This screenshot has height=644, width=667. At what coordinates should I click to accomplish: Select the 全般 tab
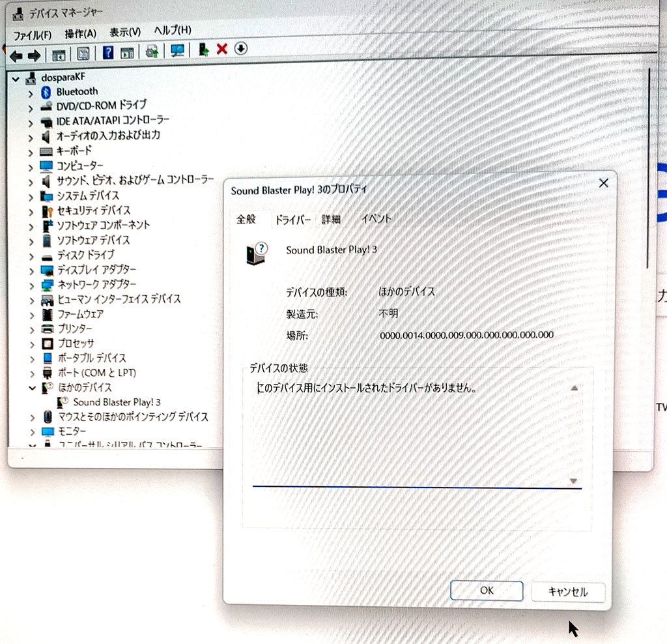tap(246, 220)
